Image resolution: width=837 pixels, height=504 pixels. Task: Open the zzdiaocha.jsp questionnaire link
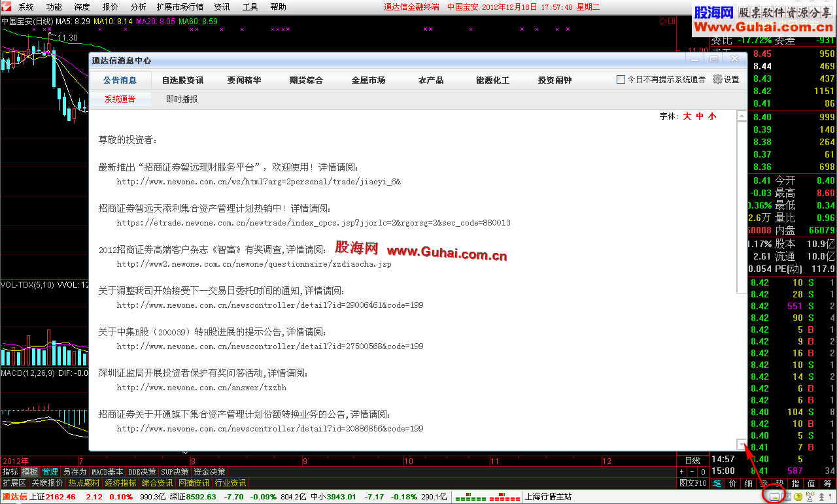pyautogui.click(x=254, y=264)
